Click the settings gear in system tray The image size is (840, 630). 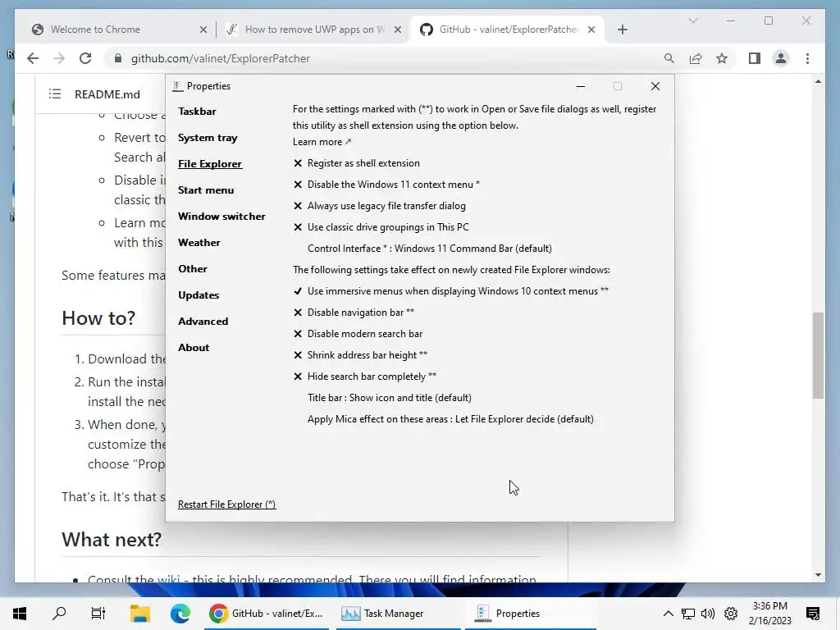(x=731, y=614)
